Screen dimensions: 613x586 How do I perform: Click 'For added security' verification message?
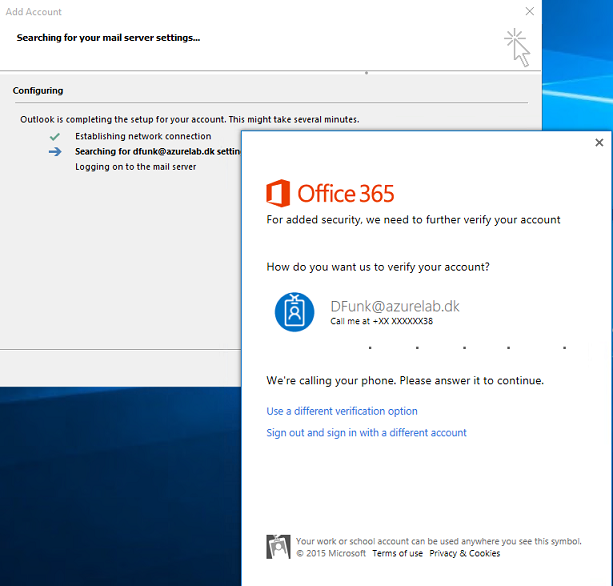point(413,220)
